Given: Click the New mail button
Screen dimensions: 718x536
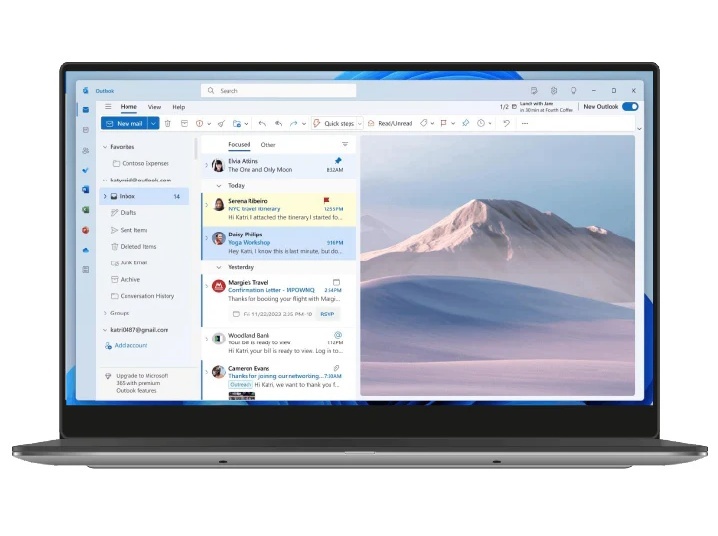Looking at the screenshot, I should tap(124, 123).
